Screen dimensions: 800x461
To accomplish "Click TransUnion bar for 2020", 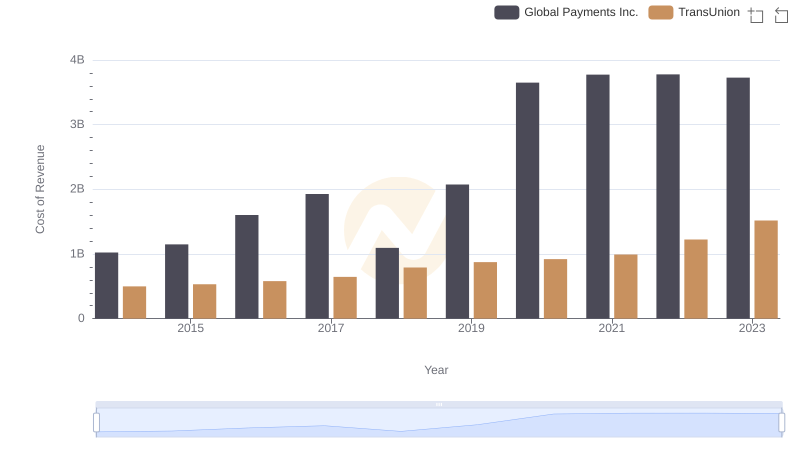I will 556,289.
